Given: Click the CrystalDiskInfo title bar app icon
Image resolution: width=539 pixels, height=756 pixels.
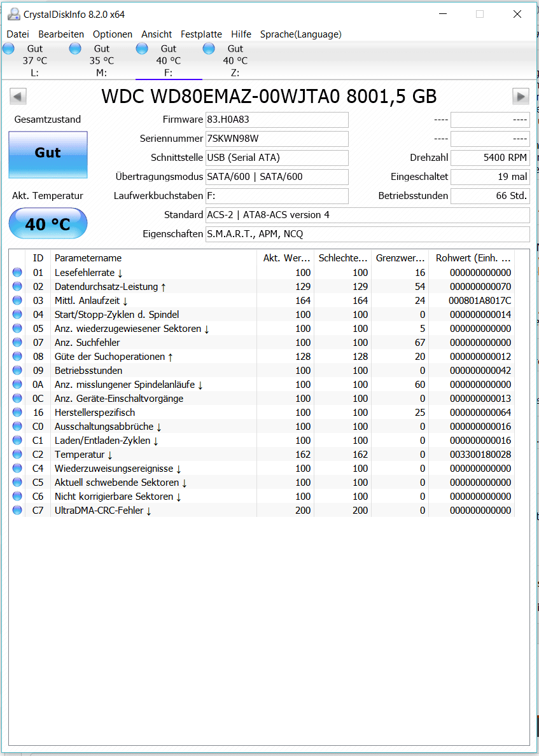Looking at the screenshot, I should point(14,14).
